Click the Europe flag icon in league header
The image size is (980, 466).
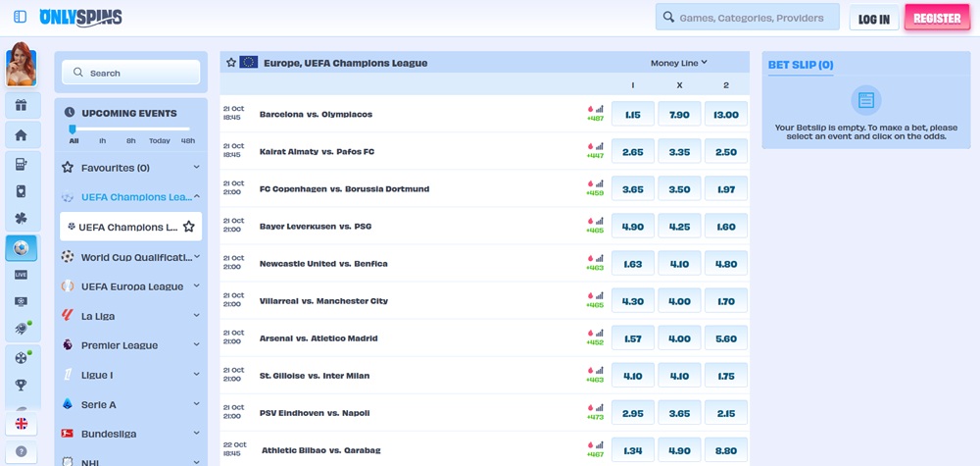click(249, 63)
